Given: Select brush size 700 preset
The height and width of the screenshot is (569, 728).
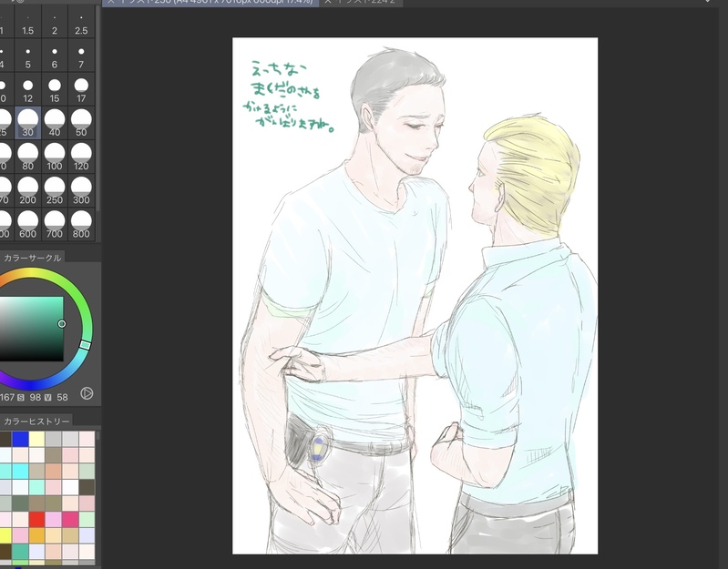Looking at the screenshot, I should click(55, 225).
